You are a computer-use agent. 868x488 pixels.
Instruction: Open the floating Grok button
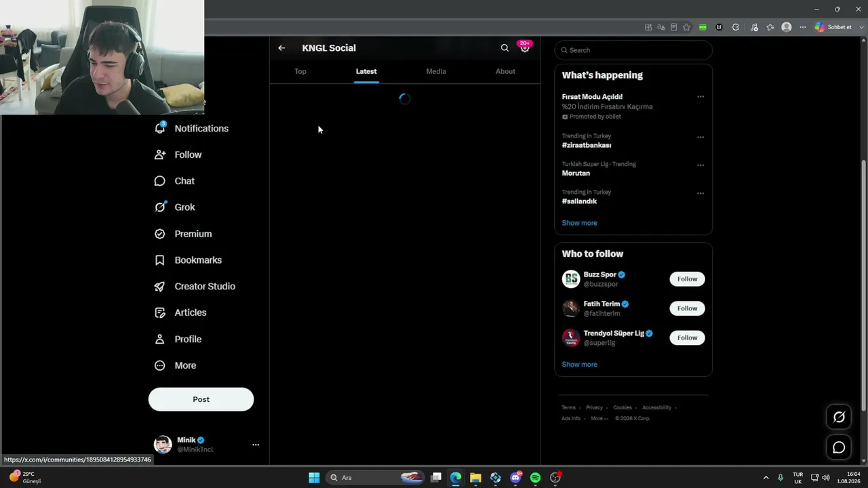pyautogui.click(x=839, y=418)
